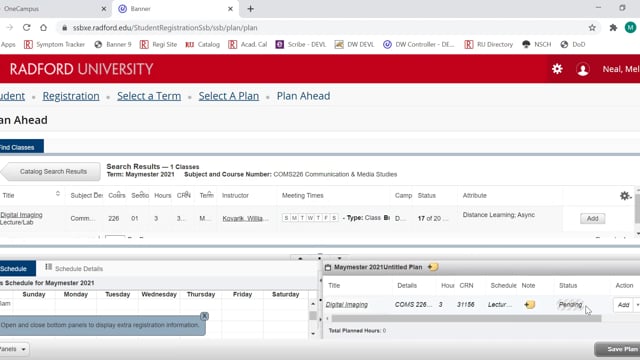Click CRN 31156 in plan row

(x=465, y=304)
